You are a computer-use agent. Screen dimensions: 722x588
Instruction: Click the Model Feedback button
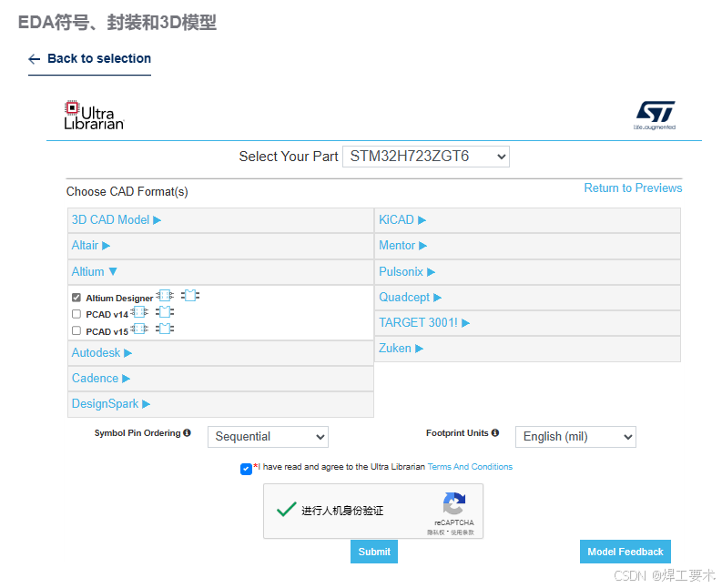[x=625, y=552]
